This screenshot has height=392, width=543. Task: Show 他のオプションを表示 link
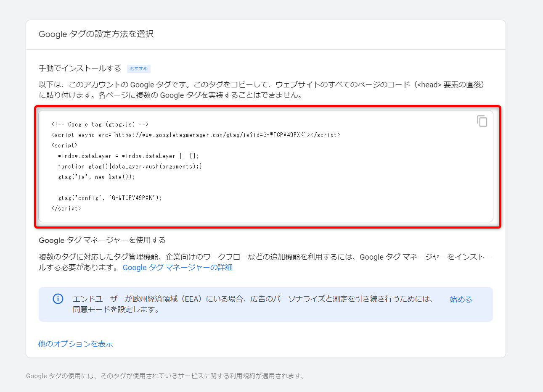tap(76, 344)
